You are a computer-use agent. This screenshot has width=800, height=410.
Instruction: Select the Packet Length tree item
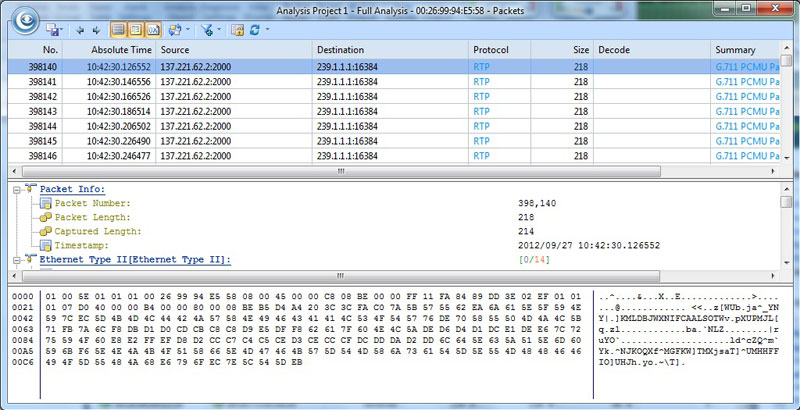click(92, 217)
